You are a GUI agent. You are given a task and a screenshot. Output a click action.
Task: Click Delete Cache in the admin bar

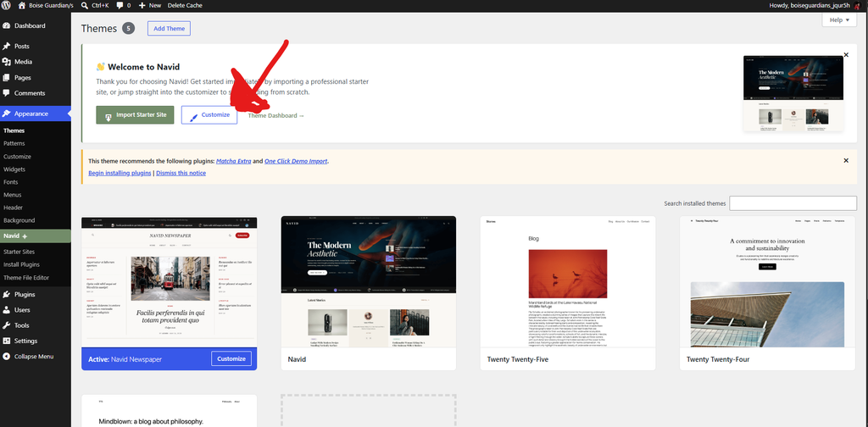pos(185,6)
